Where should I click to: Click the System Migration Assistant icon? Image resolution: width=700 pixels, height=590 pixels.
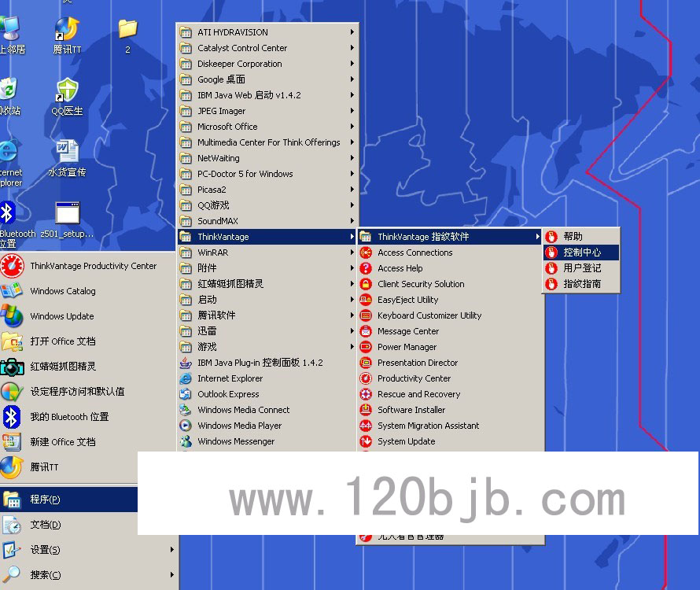click(366, 426)
